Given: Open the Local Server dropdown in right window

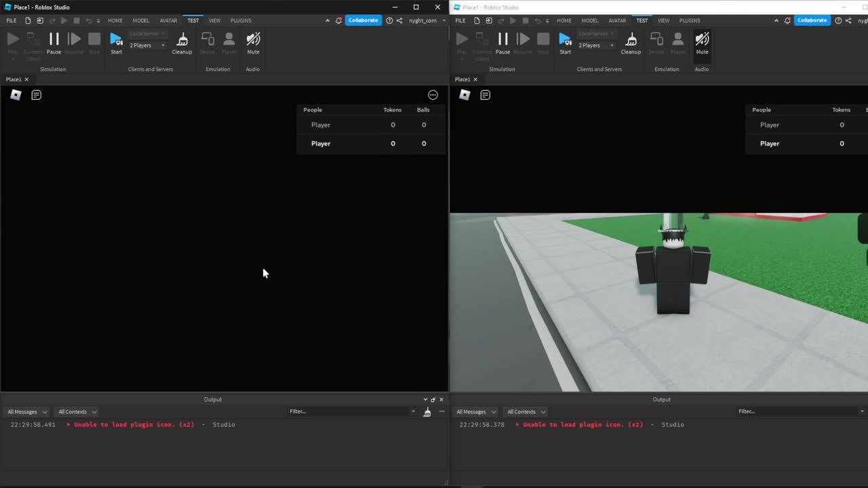Looking at the screenshot, I should pyautogui.click(x=596, y=34).
